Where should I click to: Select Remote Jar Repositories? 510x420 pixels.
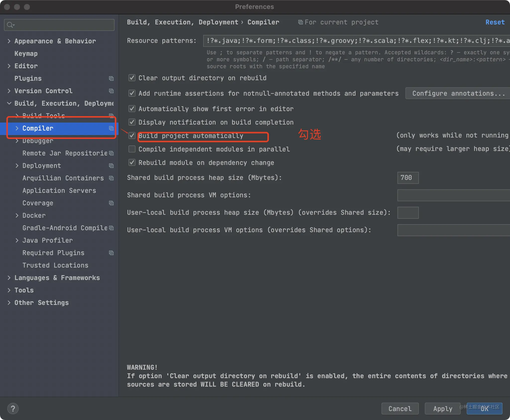pos(65,153)
